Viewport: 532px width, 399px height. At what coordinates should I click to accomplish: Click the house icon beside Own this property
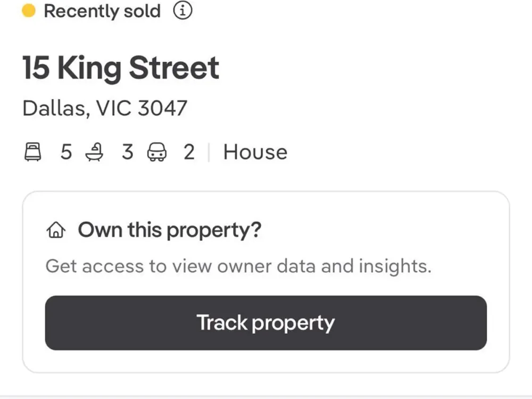(x=56, y=230)
